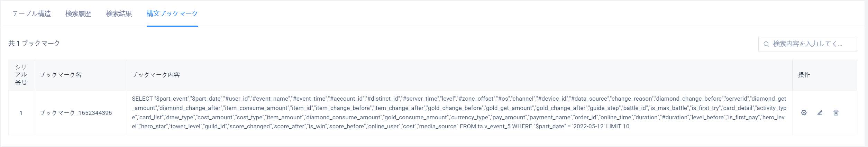The image size is (868, 147).
Task: Switch to the テーブル構造 tab
Action: pos(31,13)
